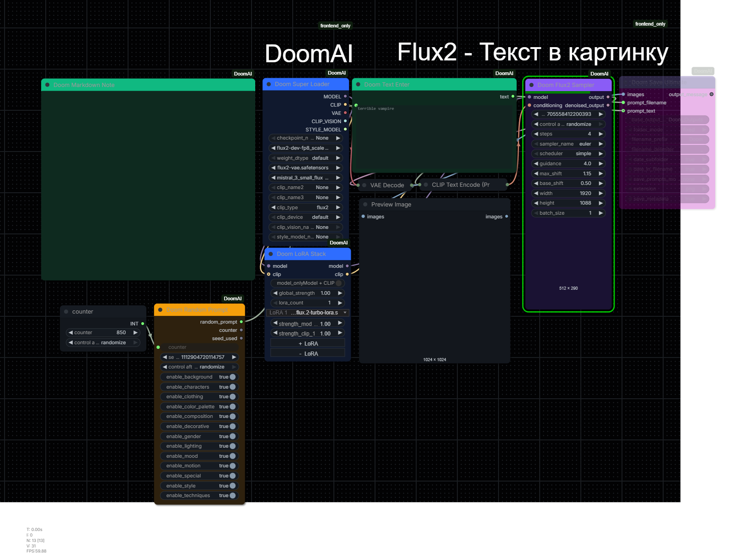
Task: Expand the CLIP Text Encode node dot
Action: [x=426, y=185]
